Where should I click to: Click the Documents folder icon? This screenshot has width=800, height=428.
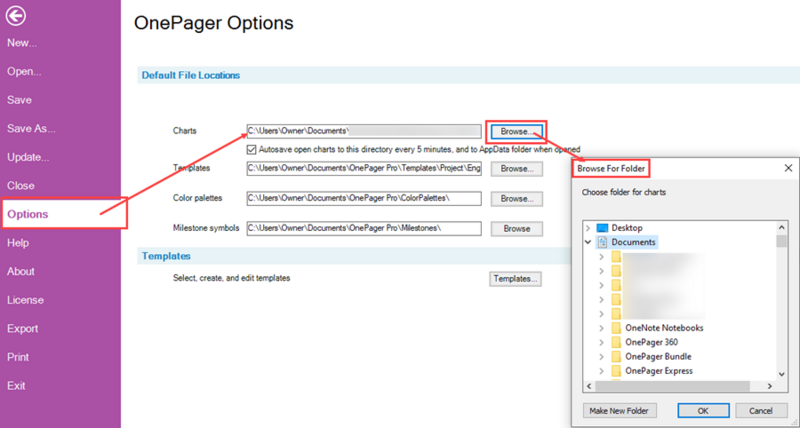tap(603, 242)
